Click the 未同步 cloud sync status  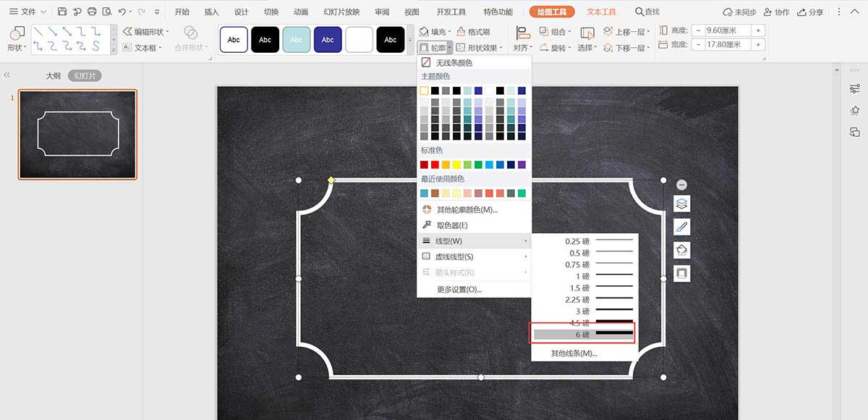pos(739,12)
